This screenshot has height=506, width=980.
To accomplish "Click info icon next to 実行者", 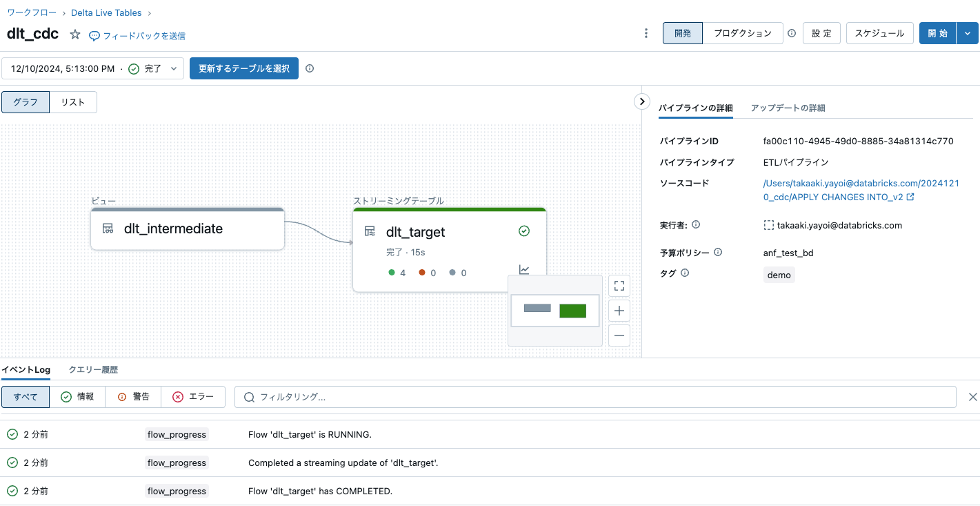I will click(696, 225).
